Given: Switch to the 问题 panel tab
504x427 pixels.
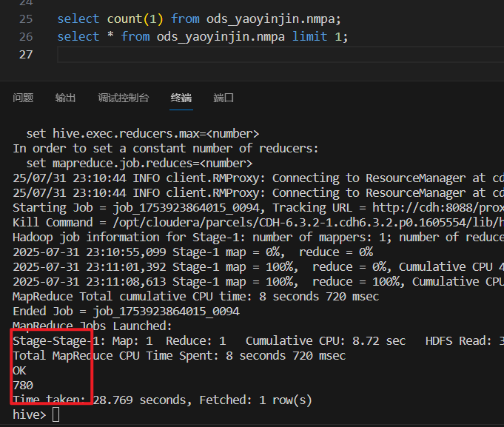Looking at the screenshot, I should click(23, 98).
